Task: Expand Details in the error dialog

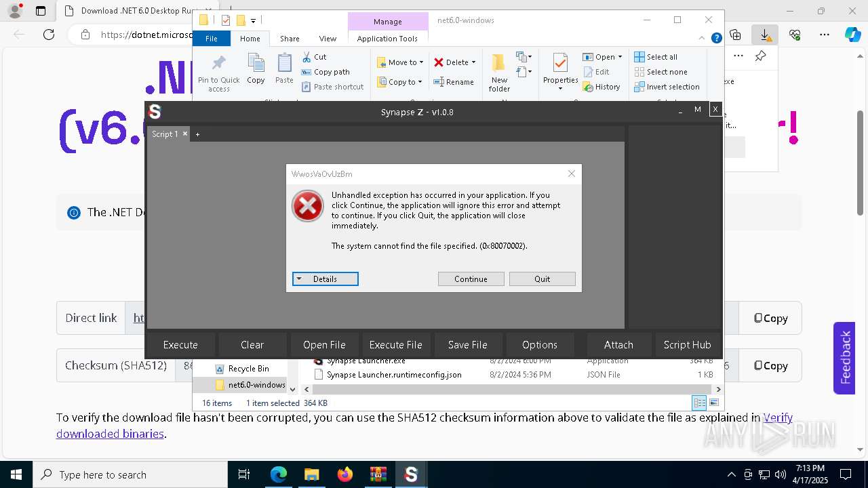Action: pyautogui.click(x=325, y=279)
